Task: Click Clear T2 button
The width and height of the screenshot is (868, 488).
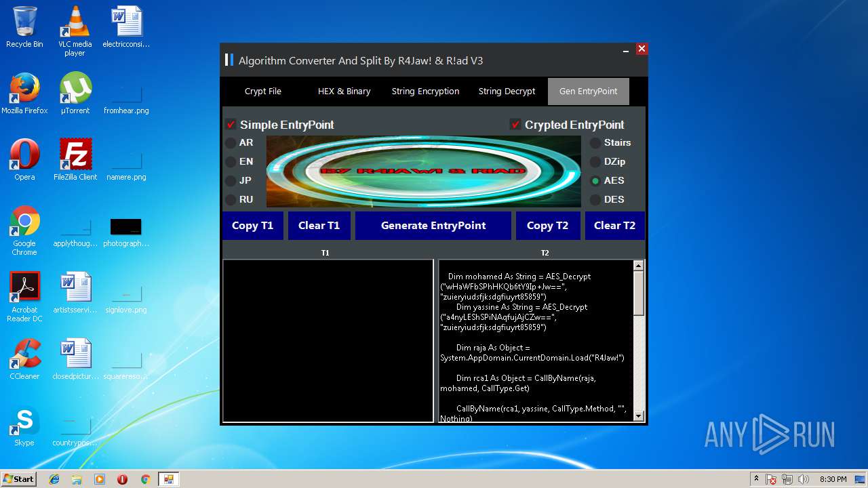Action: (x=615, y=226)
